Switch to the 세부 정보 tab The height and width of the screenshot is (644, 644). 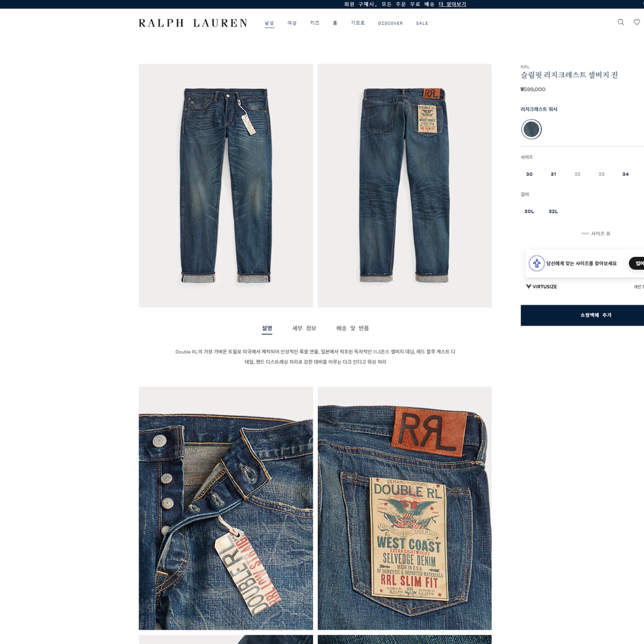[x=304, y=328]
